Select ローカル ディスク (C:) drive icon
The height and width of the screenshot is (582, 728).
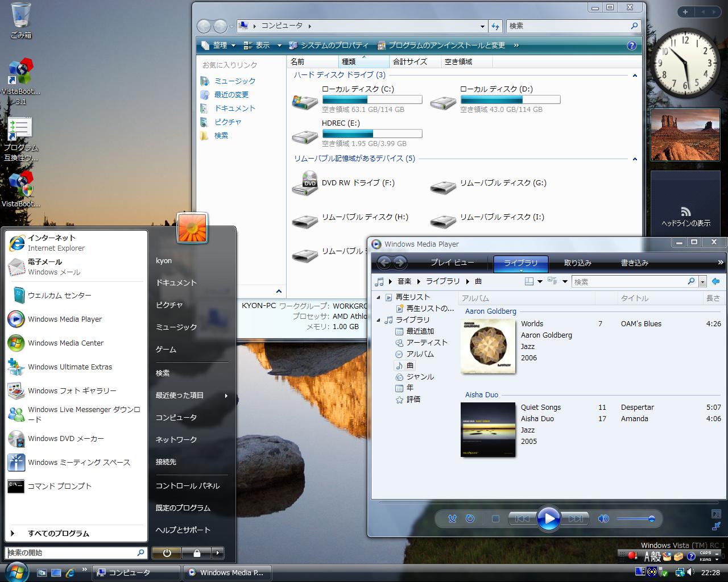point(304,102)
